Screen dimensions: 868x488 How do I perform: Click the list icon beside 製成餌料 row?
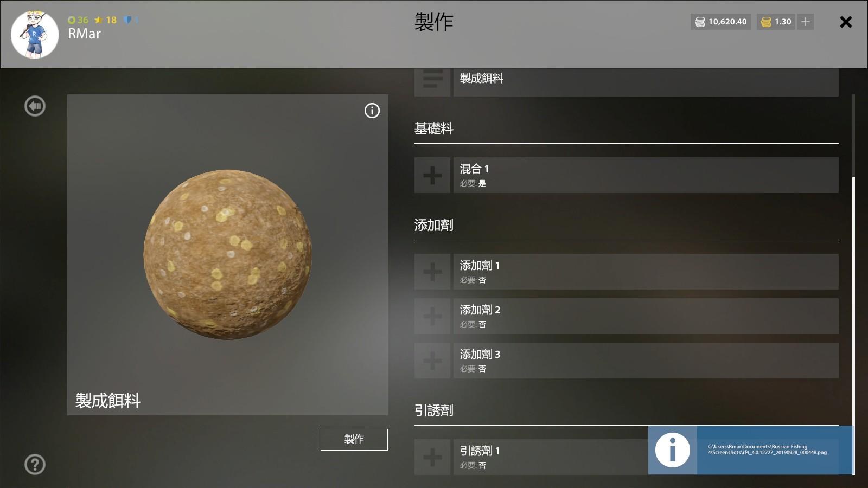click(x=432, y=81)
